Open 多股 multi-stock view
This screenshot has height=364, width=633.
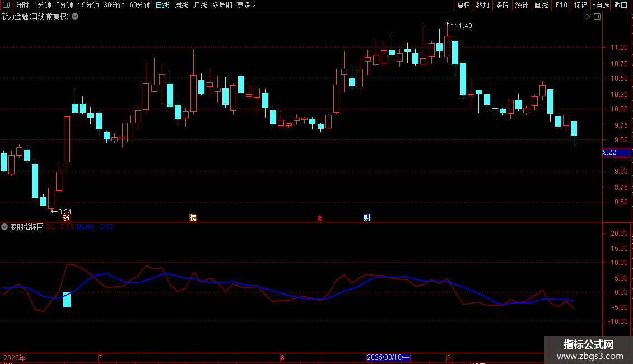[502, 5]
